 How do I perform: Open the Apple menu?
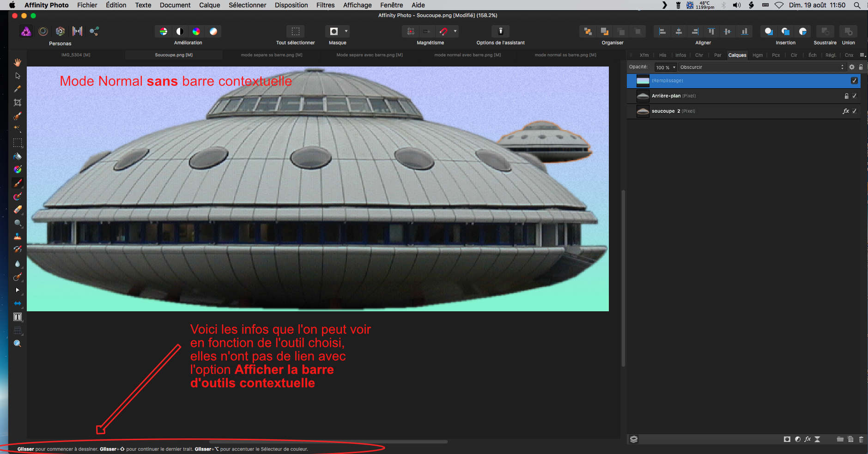click(x=12, y=5)
